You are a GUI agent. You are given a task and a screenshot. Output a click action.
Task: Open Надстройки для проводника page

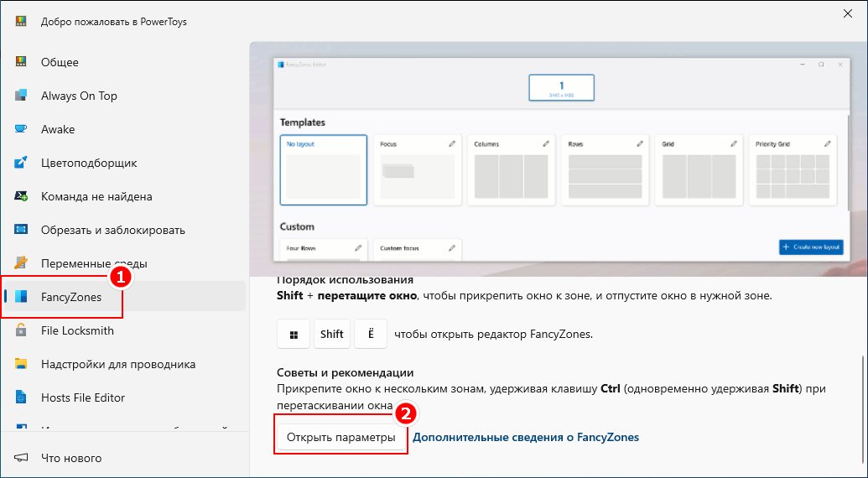tap(125, 365)
